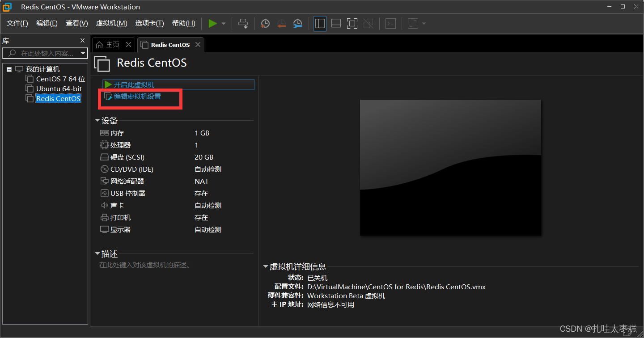Click the 硬盘 (SCSI) disk icon

pos(105,157)
